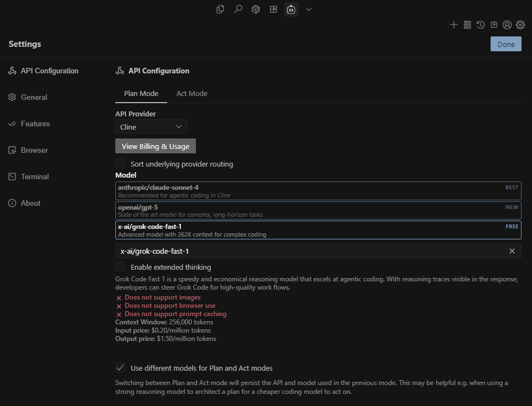Open the account profile icon
This screenshot has height=406, width=532.
507,25
